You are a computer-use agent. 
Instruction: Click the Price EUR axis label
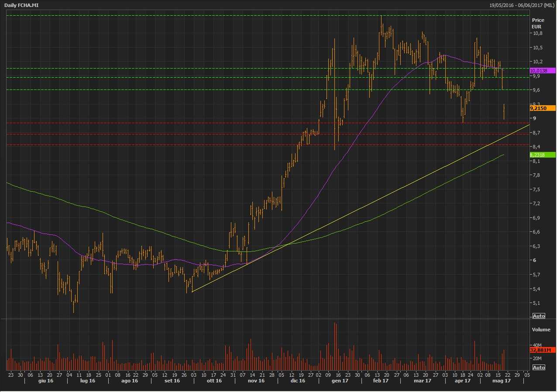coord(538,23)
